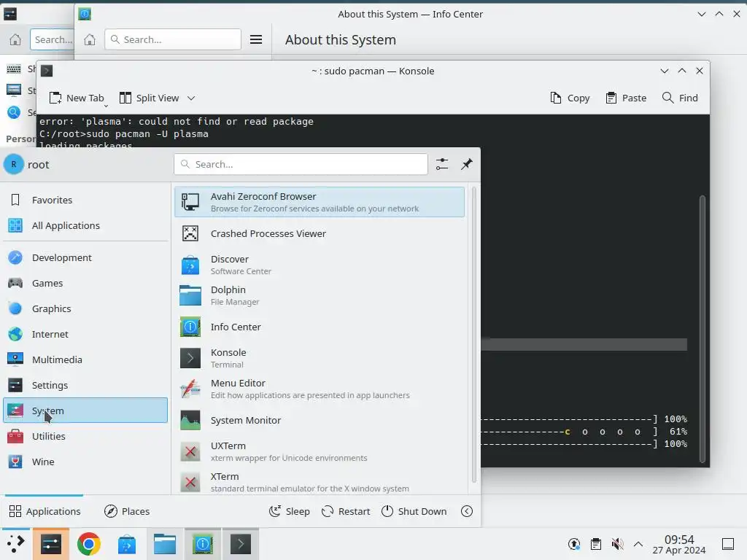
Task: Switch to the Applications tab
Action: [44, 511]
